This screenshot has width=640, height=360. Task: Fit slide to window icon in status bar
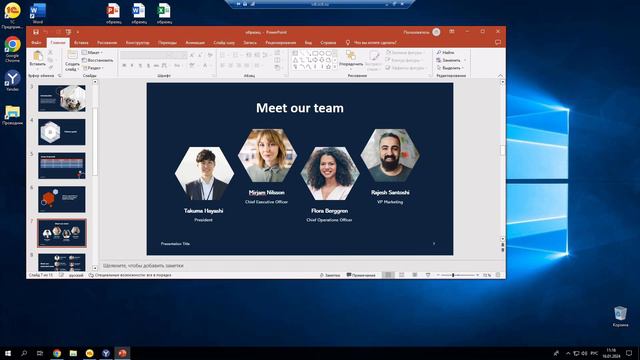click(x=498, y=275)
